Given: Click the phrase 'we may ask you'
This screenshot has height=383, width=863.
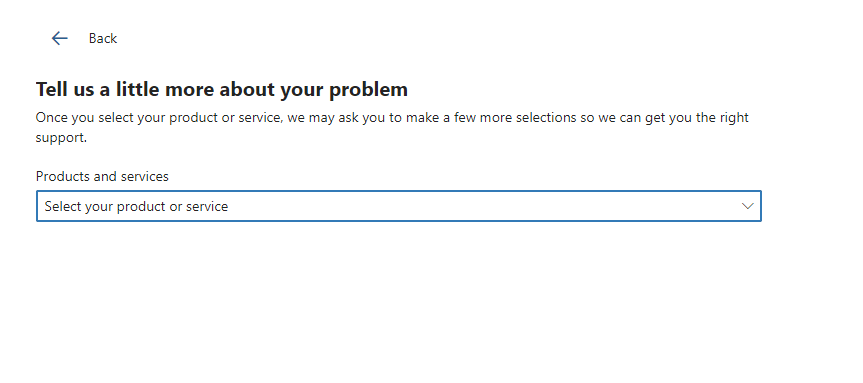Looking at the screenshot, I should click(336, 118).
